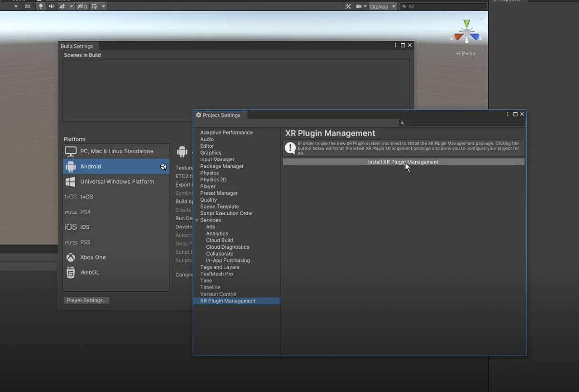The height and width of the screenshot is (392, 579).
Task: Open Player settings category
Action: coord(208,186)
